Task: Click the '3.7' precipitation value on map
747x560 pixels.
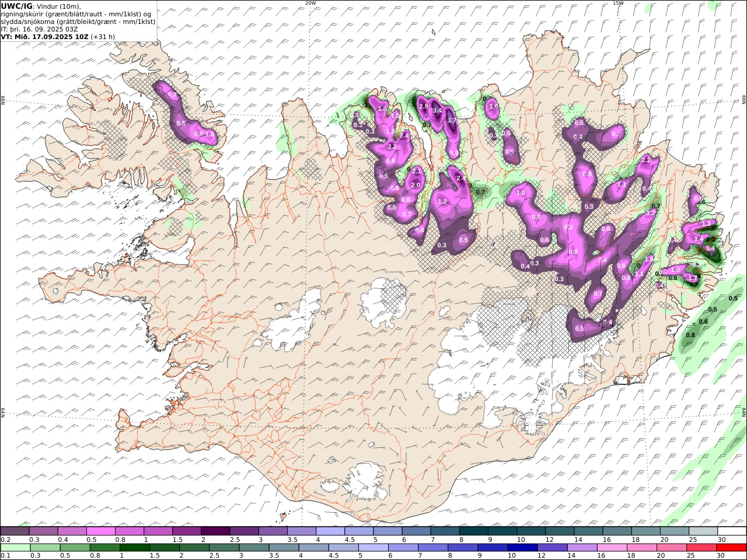Action: (x=451, y=120)
